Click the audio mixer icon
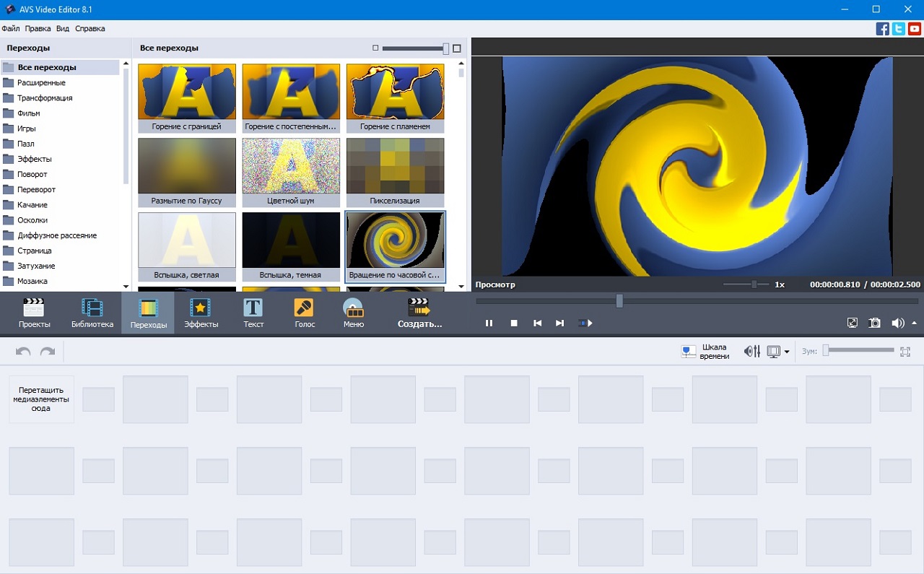The width and height of the screenshot is (924, 574). [x=751, y=352]
